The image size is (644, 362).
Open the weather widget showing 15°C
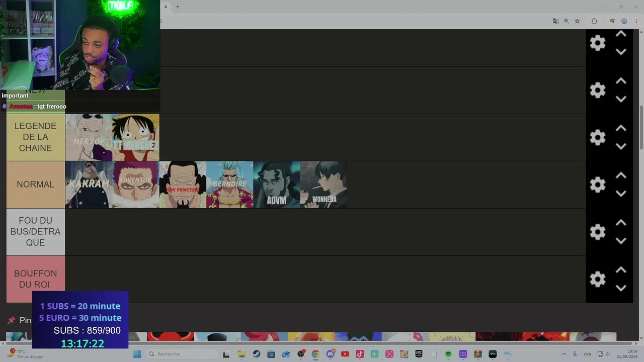tap(25, 354)
